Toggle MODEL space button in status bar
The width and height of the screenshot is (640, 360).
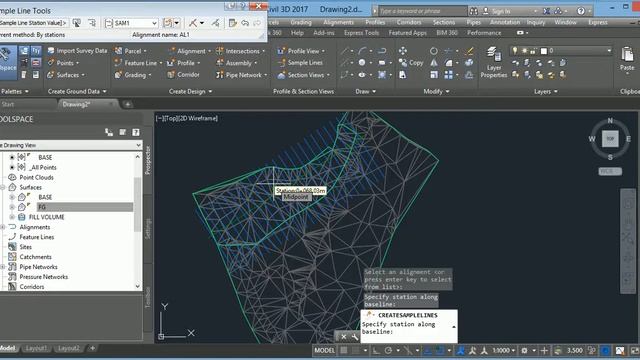(x=324, y=350)
